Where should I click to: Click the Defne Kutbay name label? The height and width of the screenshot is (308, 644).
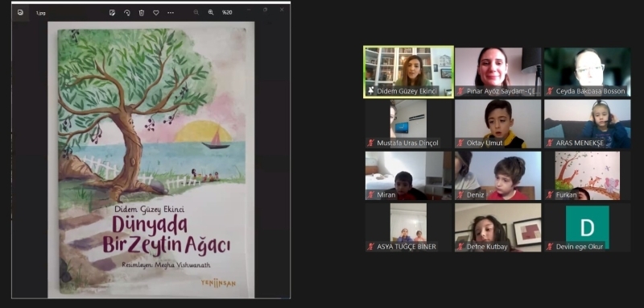coord(487,247)
